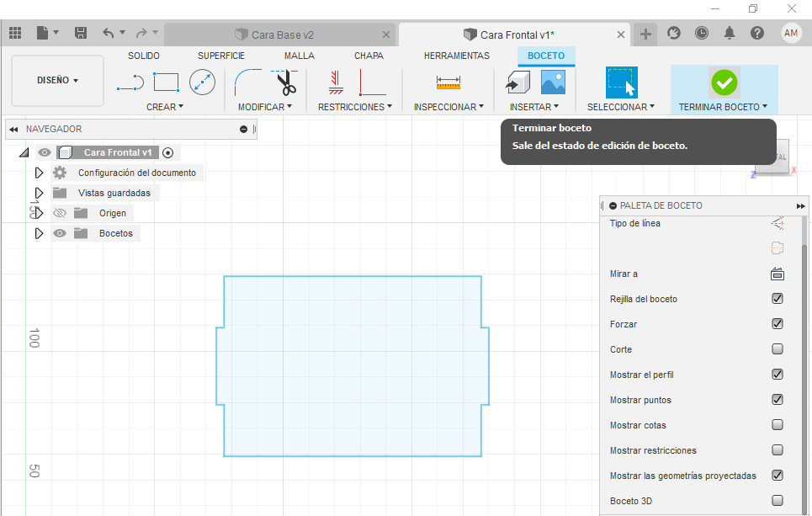Enable the Mostrar restricciones checkbox
The image size is (812, 516).
(778, 450)
